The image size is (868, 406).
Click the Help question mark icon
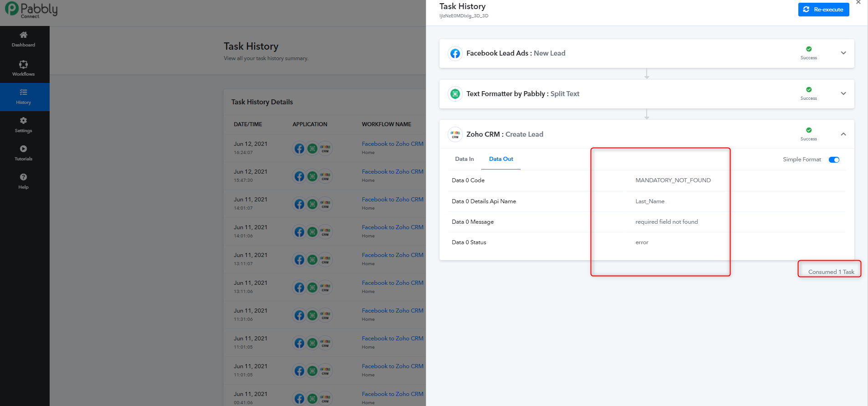coord(23,177)
